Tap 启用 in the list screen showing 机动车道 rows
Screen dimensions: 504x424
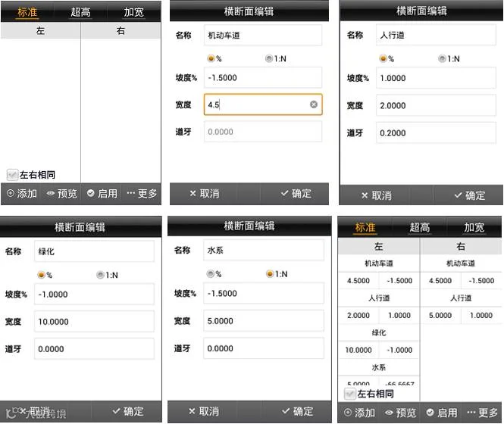(x=442, y=413)
